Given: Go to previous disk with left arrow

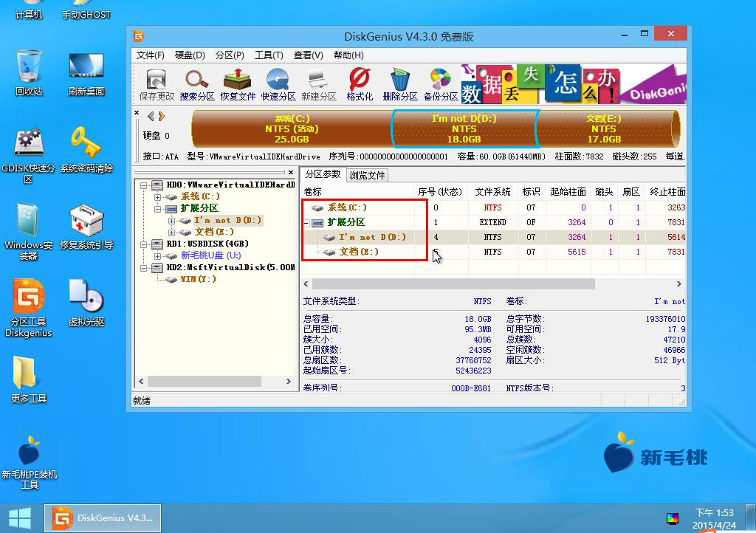Looking at the screenshot, I should [151, 116].
